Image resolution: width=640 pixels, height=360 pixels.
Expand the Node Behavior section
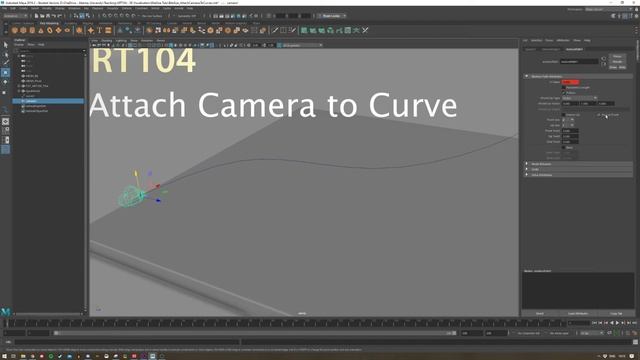tap(527, 164)
